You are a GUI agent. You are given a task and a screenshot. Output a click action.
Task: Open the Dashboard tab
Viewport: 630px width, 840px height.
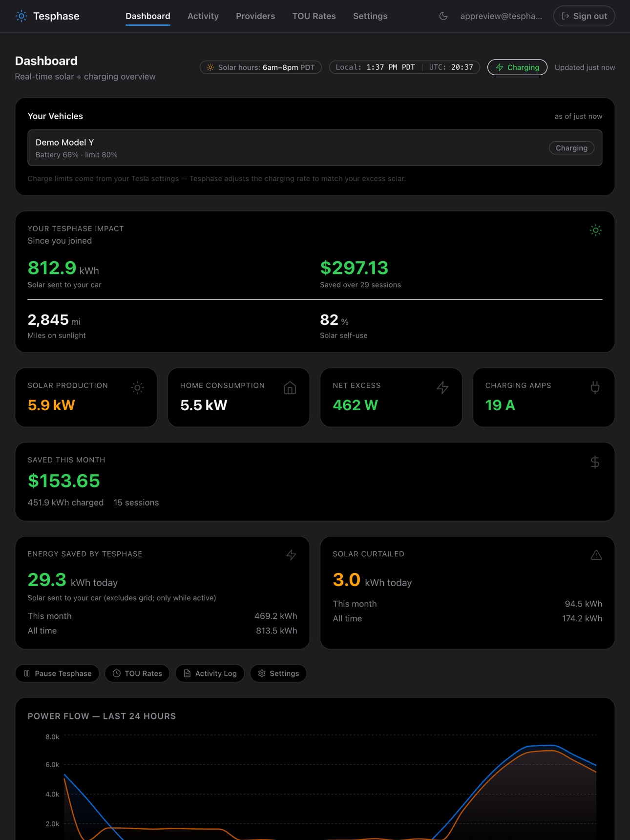pyautogui.click(x=148, y=16)
